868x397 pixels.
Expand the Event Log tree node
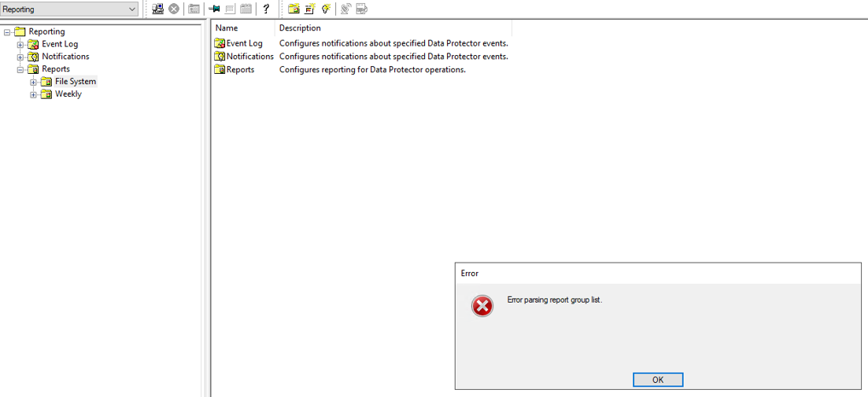pyautogui.click(x=20, y=44)
